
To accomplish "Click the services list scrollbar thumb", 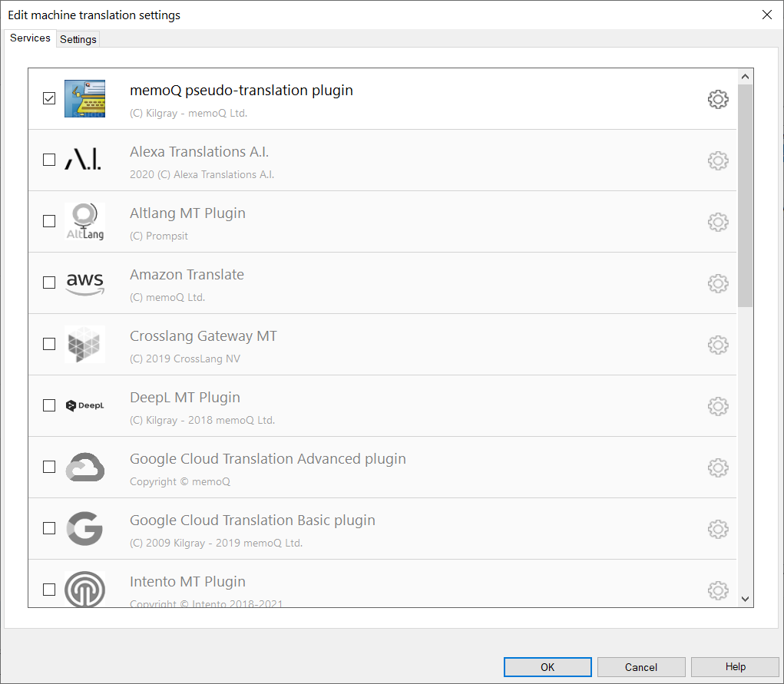I will [x=745, y=196].
